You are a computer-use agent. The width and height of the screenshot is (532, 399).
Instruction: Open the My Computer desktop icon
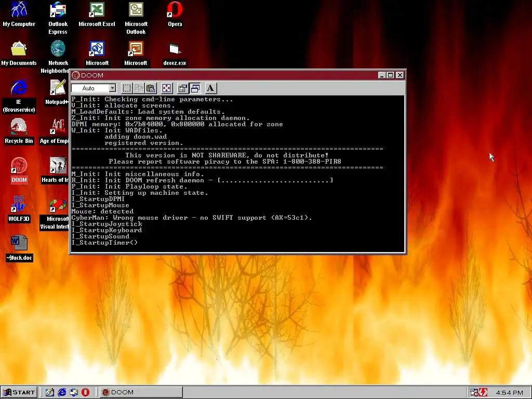(x=19, y=14)
